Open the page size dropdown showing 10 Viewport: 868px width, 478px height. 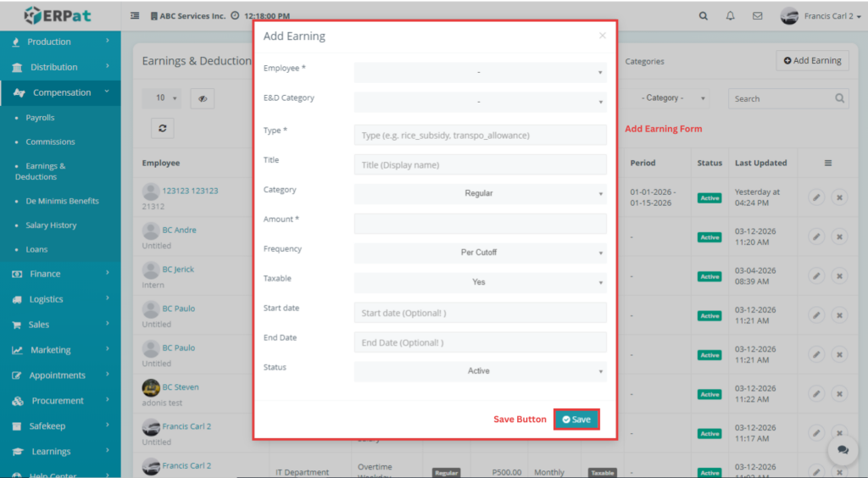coord(162,98)
